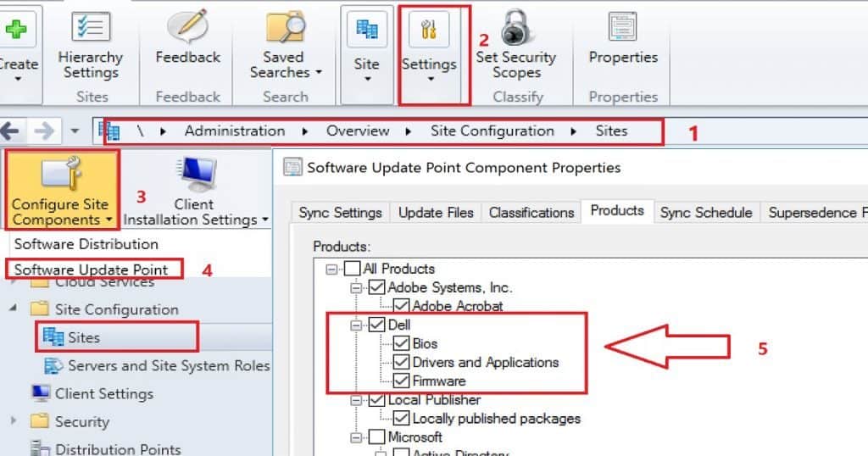Expand the Security tree folder
868x456 pixels.
point(14,420)
